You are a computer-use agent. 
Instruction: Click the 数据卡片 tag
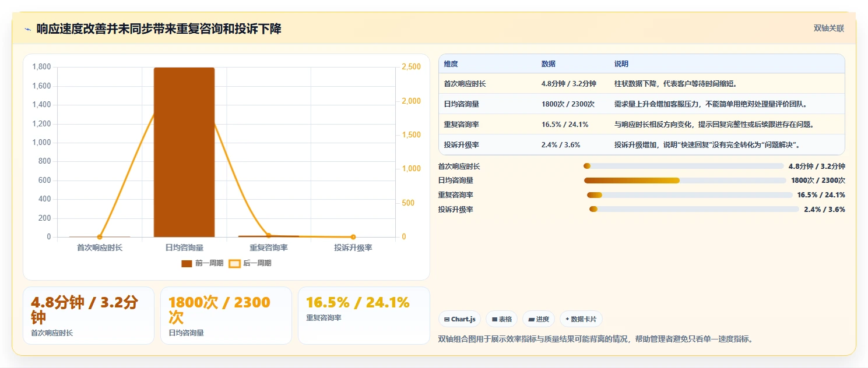coord(581,319)
